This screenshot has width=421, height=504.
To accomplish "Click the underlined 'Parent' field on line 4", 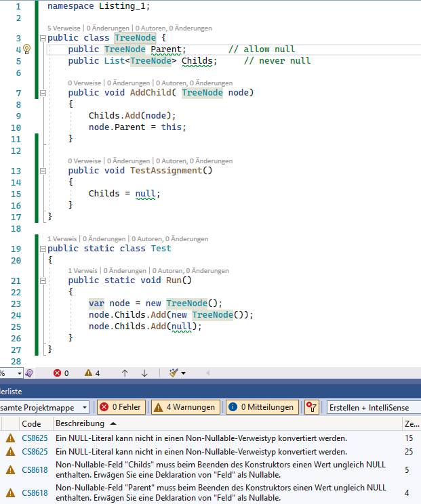I will (166, 49).
